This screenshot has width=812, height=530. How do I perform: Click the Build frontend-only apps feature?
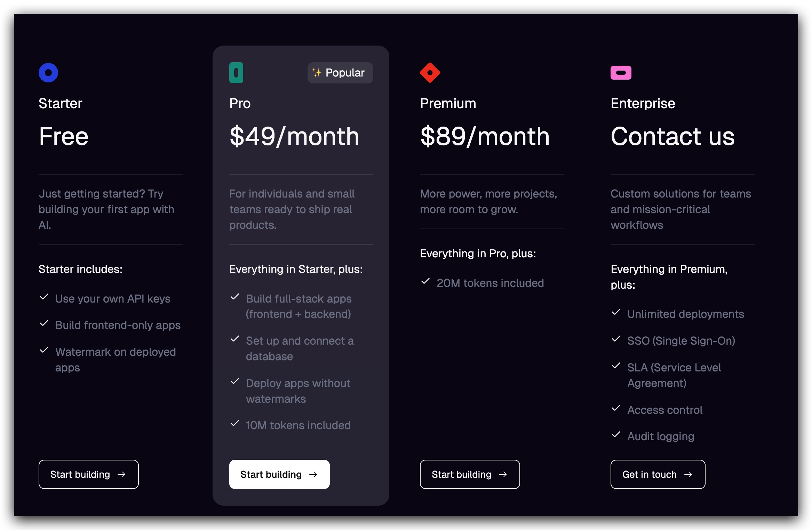point(118,325)
